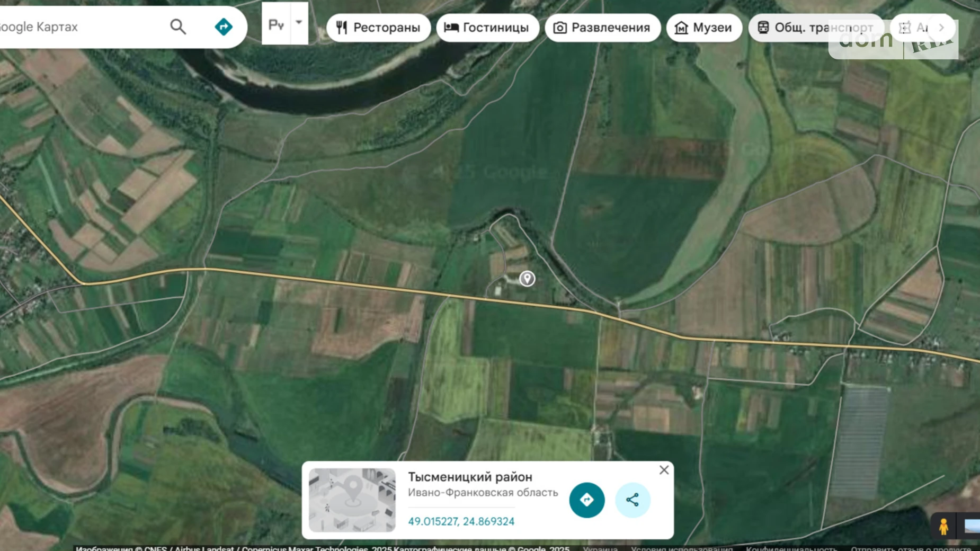Focus the Google Maps search field
980x551 pixels.
[x=79, y=26]
